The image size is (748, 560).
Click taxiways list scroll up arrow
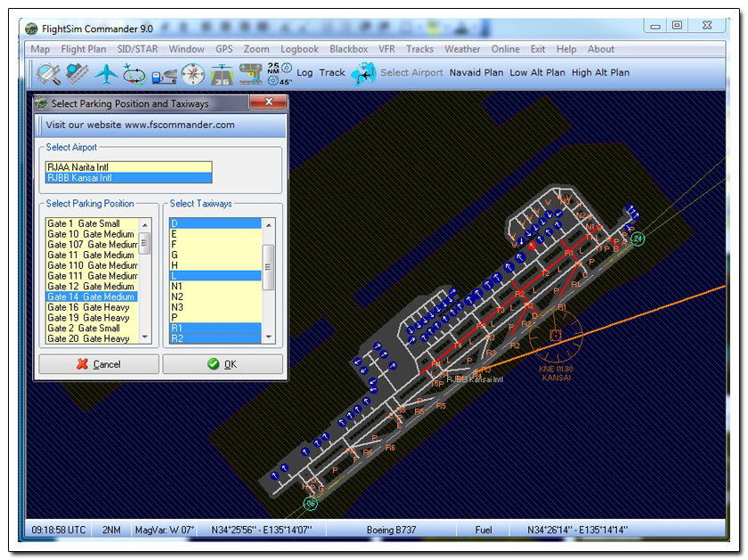[269, 224]
